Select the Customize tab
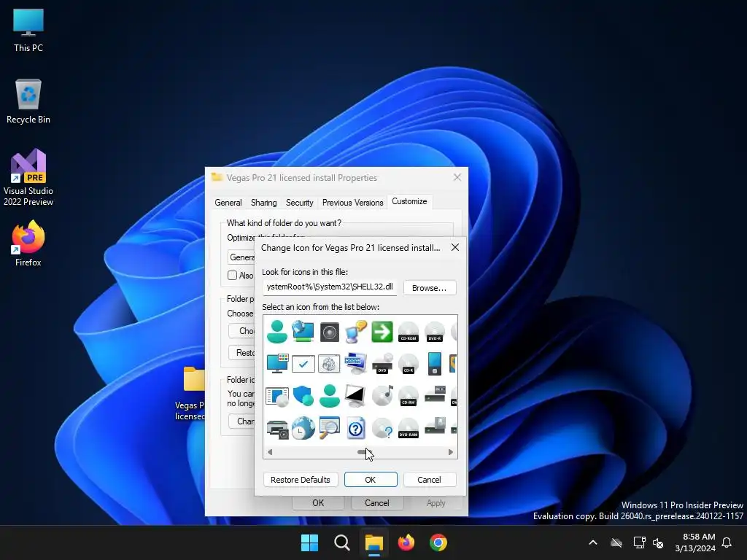The image size is (747, 560). [410, 201]
